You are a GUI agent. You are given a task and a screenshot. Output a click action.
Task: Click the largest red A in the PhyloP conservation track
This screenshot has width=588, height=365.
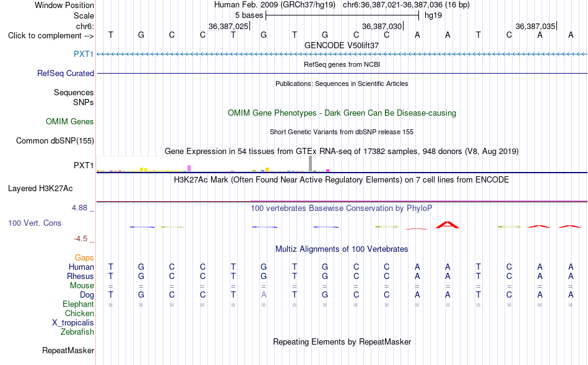447,225
